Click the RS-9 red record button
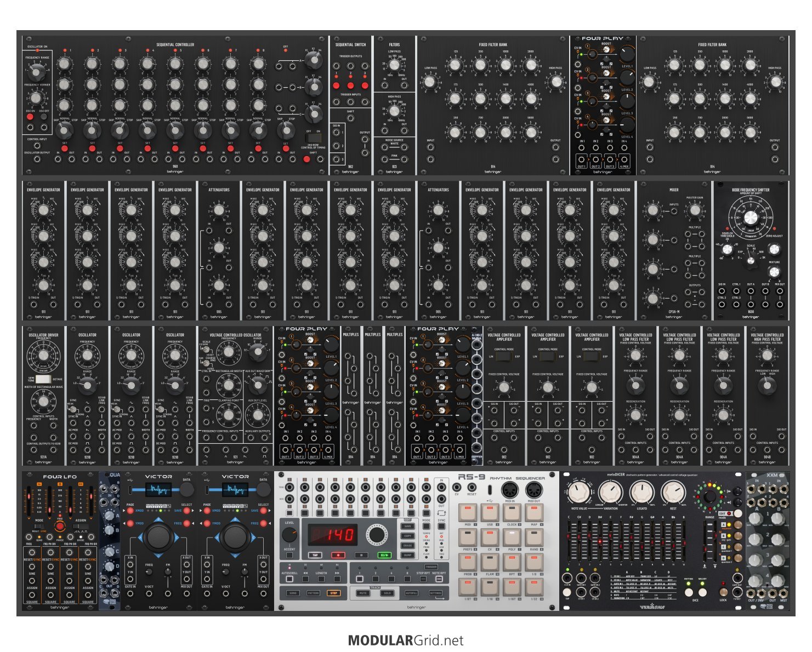 pos(338,555)
